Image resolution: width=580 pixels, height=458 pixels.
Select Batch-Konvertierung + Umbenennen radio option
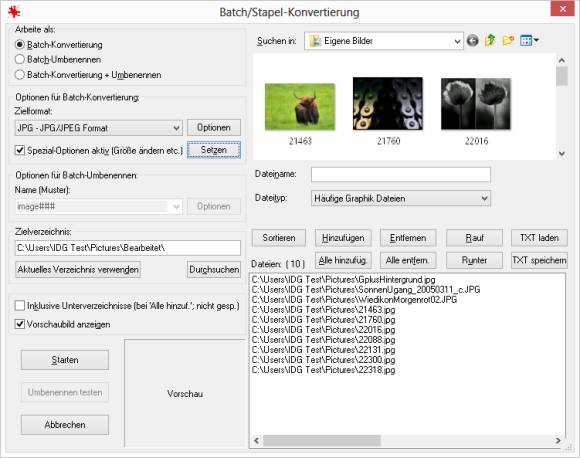(20, 74)
